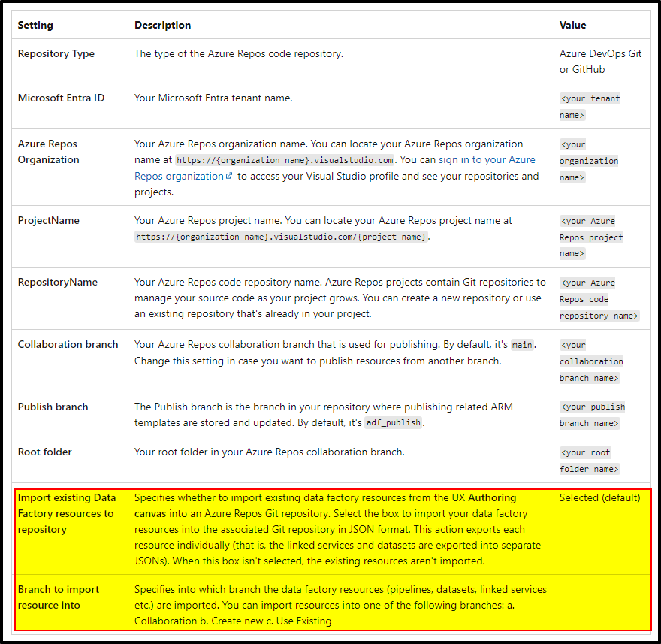661x644 pixels.
Task: Click the 'ProjectName' setting cell
Action: (49, 221)
